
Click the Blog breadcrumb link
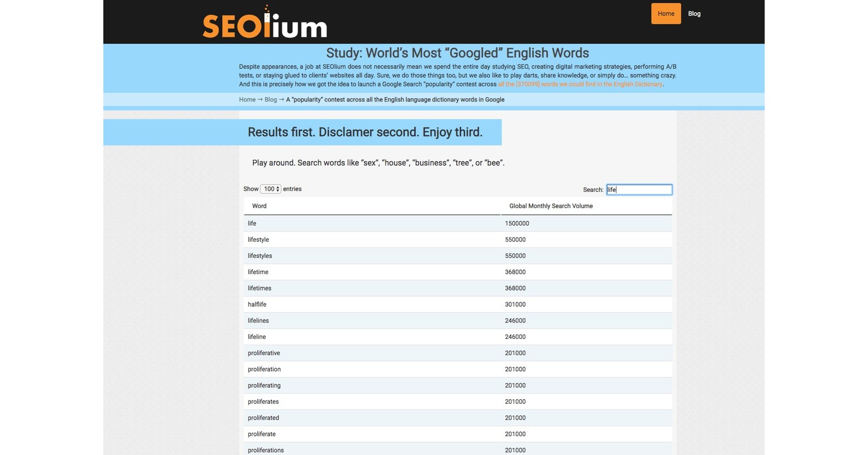click(270, 99)
